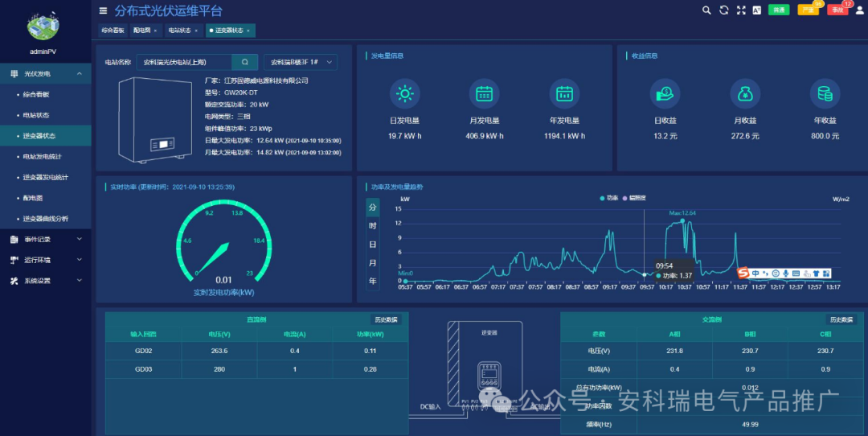
Task: Click the GD03 row in DC table
Action: point(257,369)
